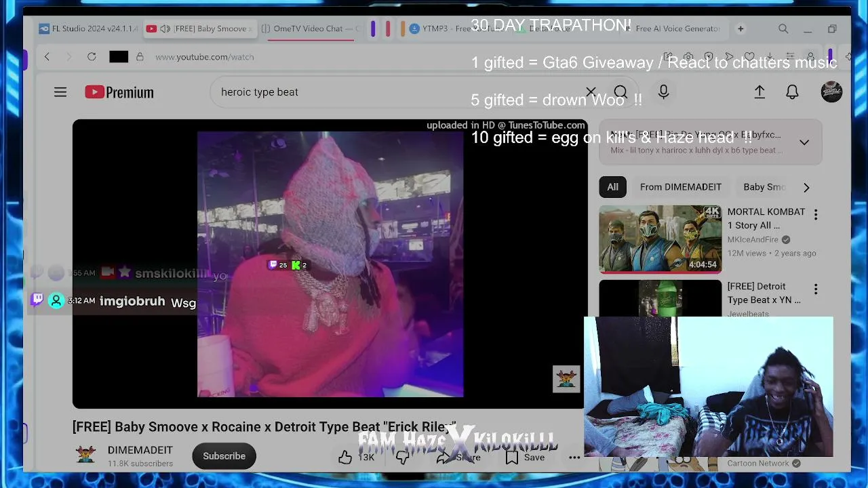The image size is (868, 488).
Task: View site info via the padlock icon
Action: (140, 57)
